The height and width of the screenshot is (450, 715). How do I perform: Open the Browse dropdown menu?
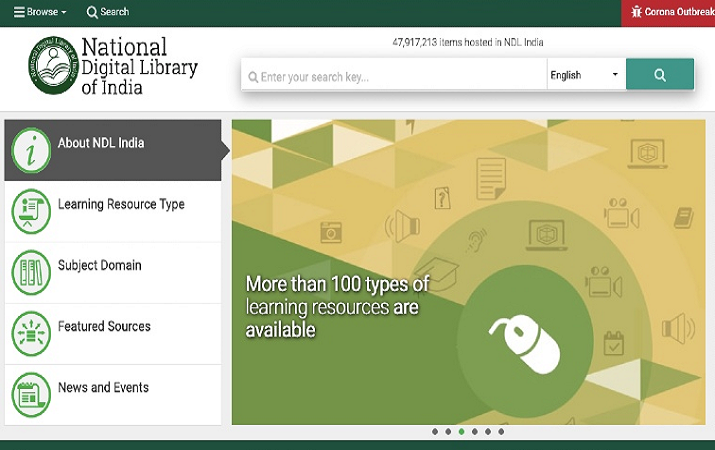click(x=40, y=12)
